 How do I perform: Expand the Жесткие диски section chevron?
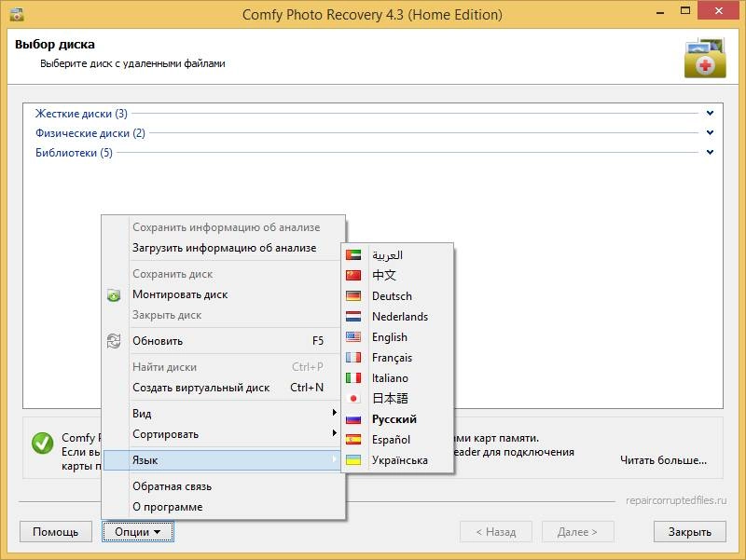click(x=710, y=113)
